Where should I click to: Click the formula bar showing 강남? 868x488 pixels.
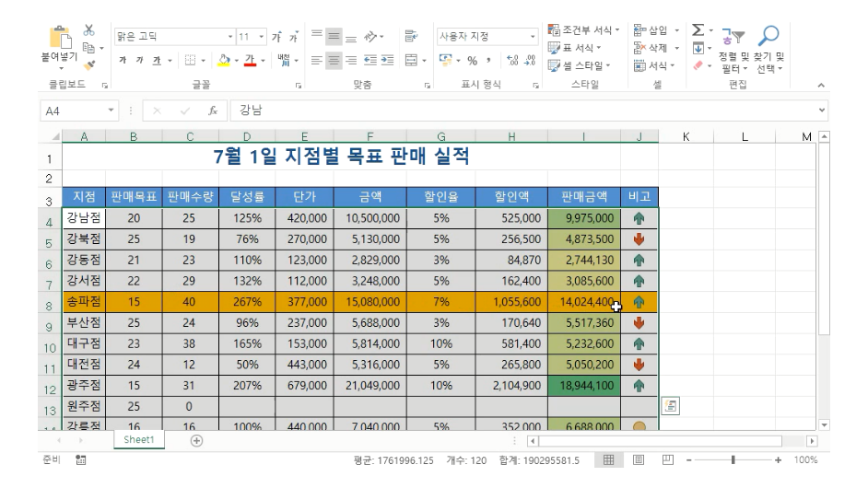tap(523, 110)
